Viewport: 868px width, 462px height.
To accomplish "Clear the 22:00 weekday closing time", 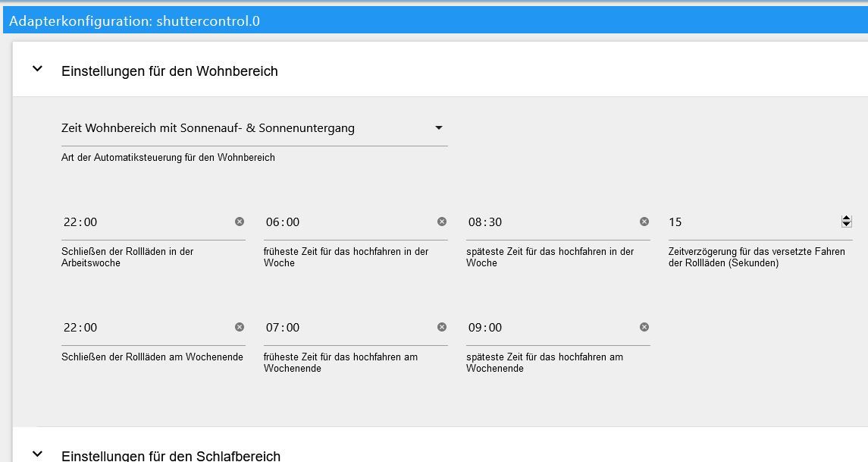I will coord(239,222).
